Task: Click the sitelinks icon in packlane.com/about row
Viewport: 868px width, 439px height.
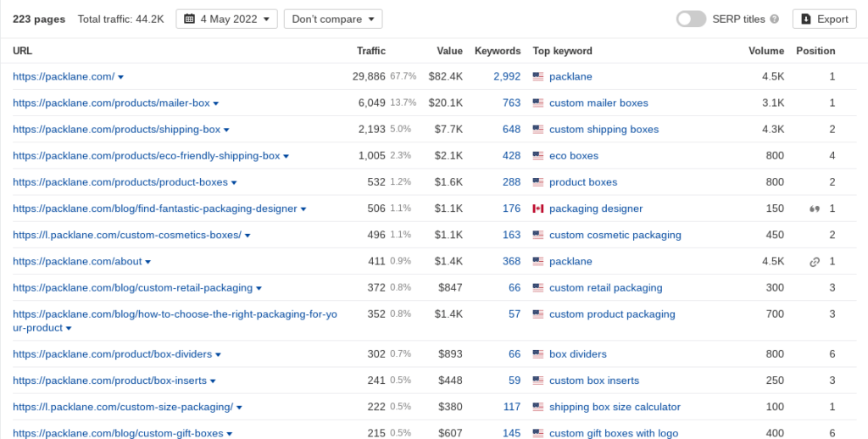Action: point(815,262)
